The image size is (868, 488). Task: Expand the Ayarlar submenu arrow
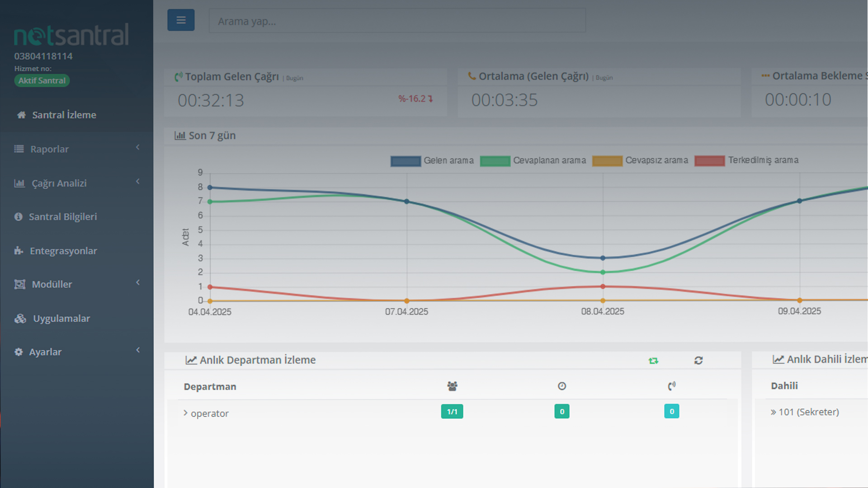[138, 350]
